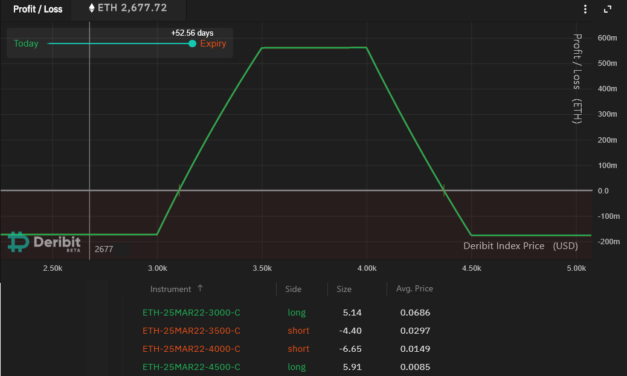Select the ETH-25MAR22-3000-C instrument
Screen dimensions: 627x376
coord(192,312)
